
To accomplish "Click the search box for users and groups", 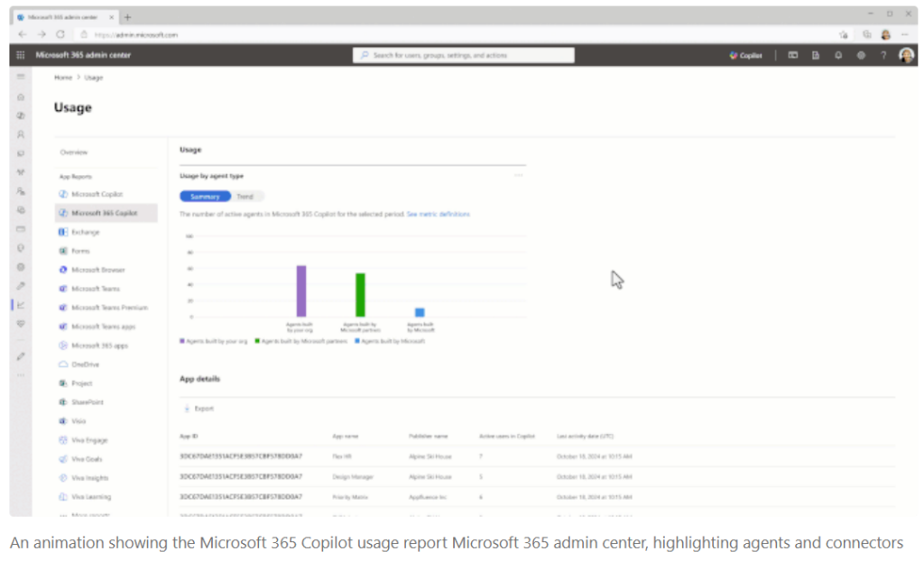I will click(x=463, y=55).
